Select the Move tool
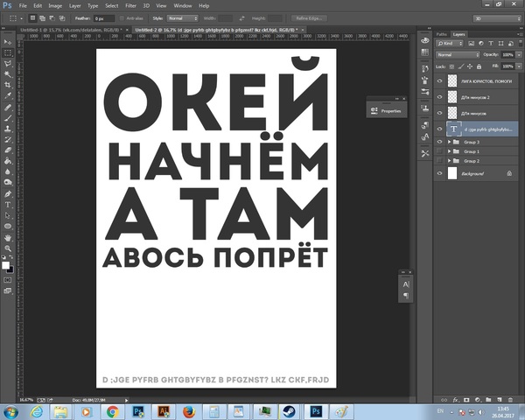Viewport: 525px width, 420px height. [8, 42]
